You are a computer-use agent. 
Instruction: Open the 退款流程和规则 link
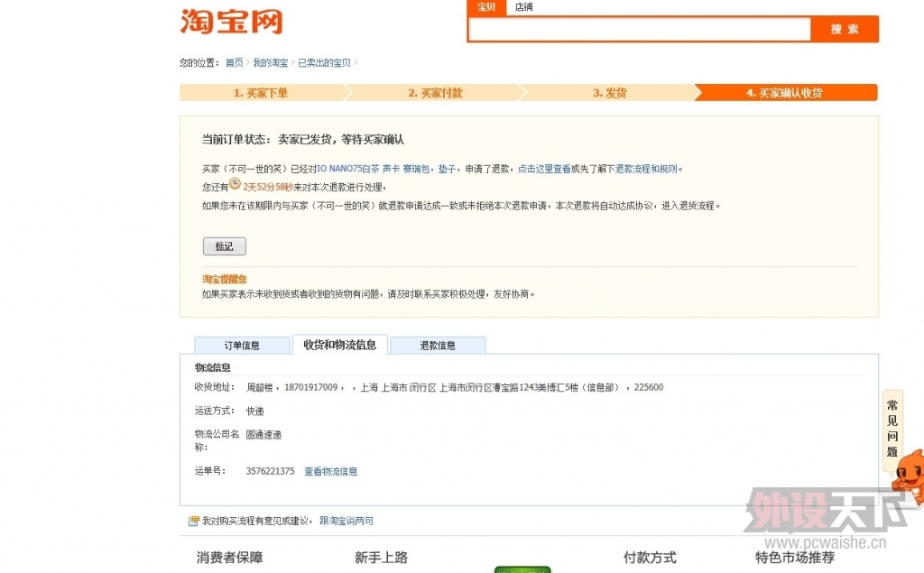click(646, 169)
